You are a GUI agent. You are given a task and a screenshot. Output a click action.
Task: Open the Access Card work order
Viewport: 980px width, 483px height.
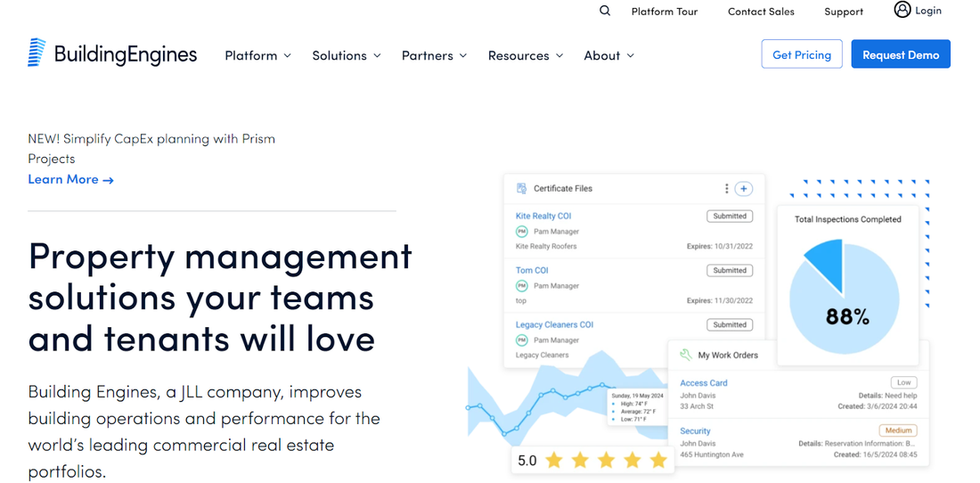[704, 383]
